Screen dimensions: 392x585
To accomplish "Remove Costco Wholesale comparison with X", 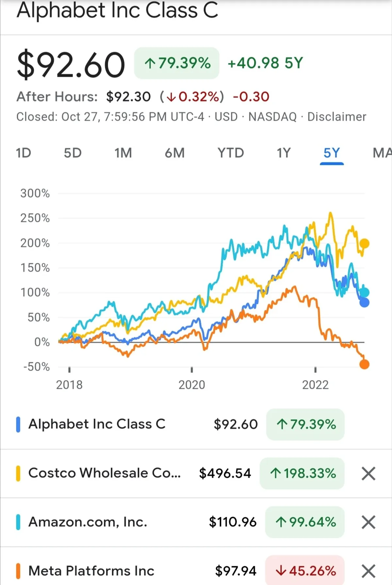I will (x=368, y=473).
